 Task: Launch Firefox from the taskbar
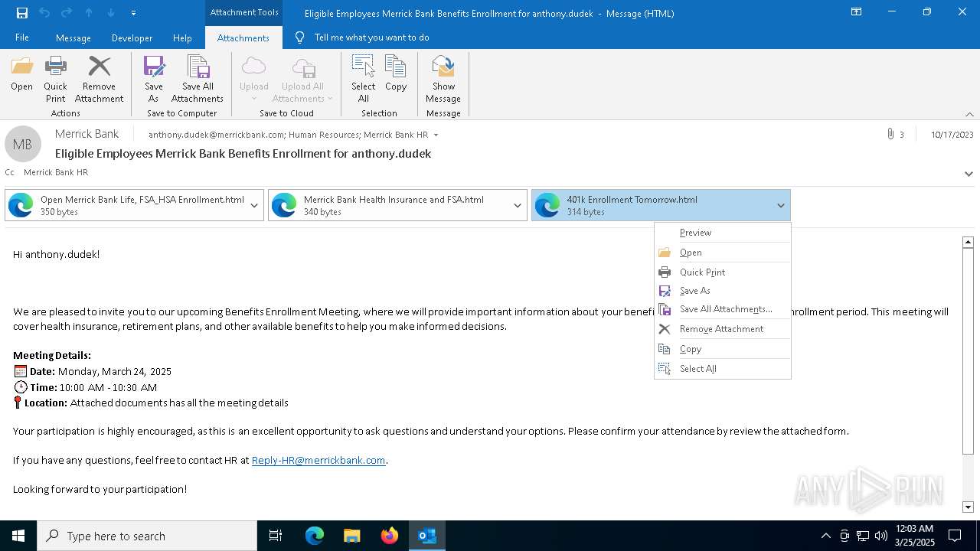[390, 536]
